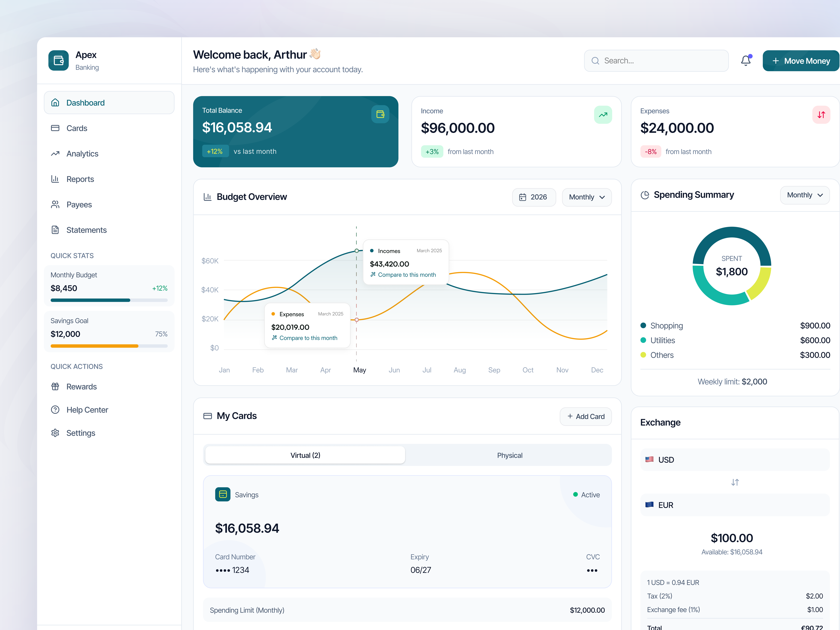Click the Expenses data point marker on chart
The image size is (840, 630).
357,320
